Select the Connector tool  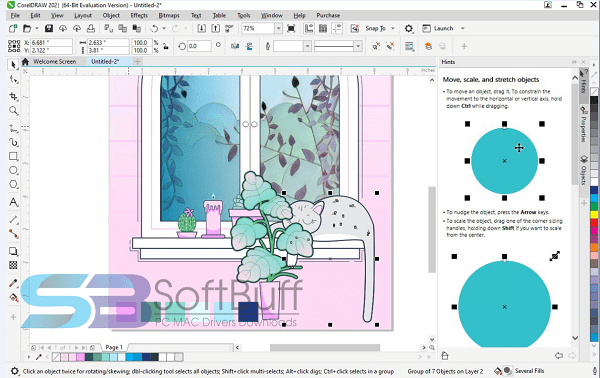(13, 233)
